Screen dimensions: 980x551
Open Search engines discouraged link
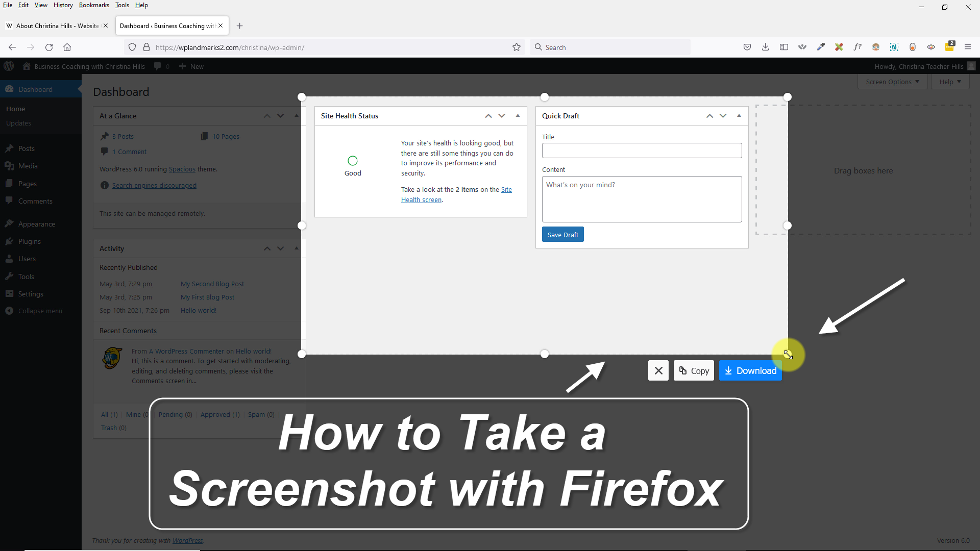pyautogui.click(x=154, y=185)
